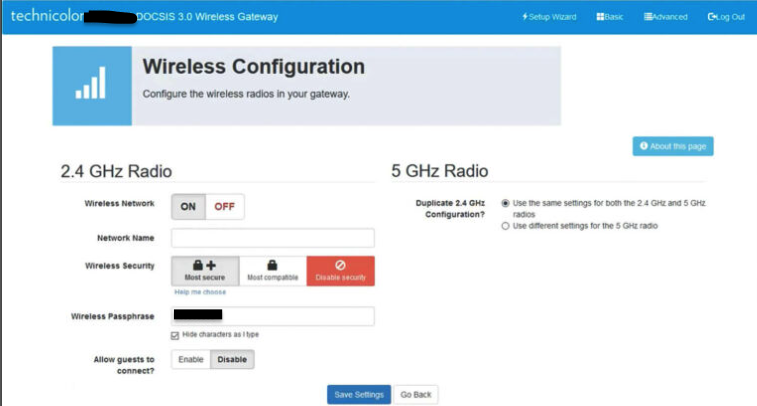
Task: Click the wireless signal bars icon
Action: coord(91,85)
